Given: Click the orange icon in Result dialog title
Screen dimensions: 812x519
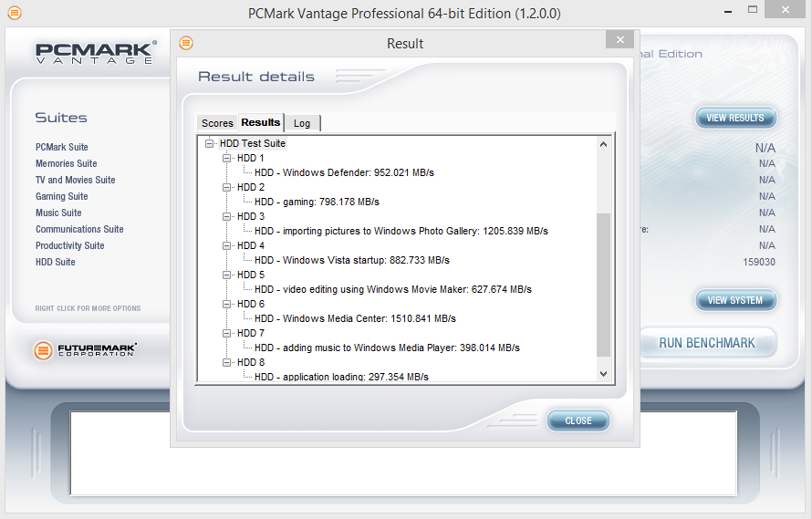Looking at the screenshot, I should tap(186, 43).
